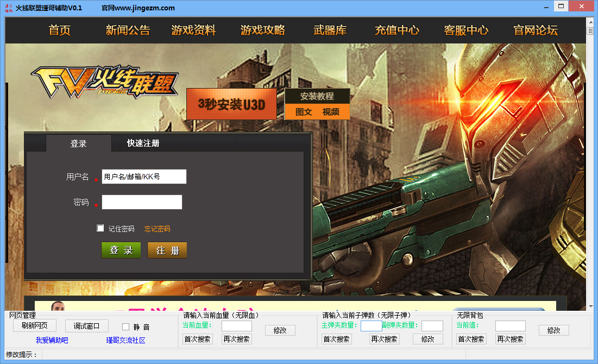The height and width of the screenshot is (364, 598).
Task: Maximize the 火线联盟瑾哥辅助 window
Action: click(x=561, y=6)
